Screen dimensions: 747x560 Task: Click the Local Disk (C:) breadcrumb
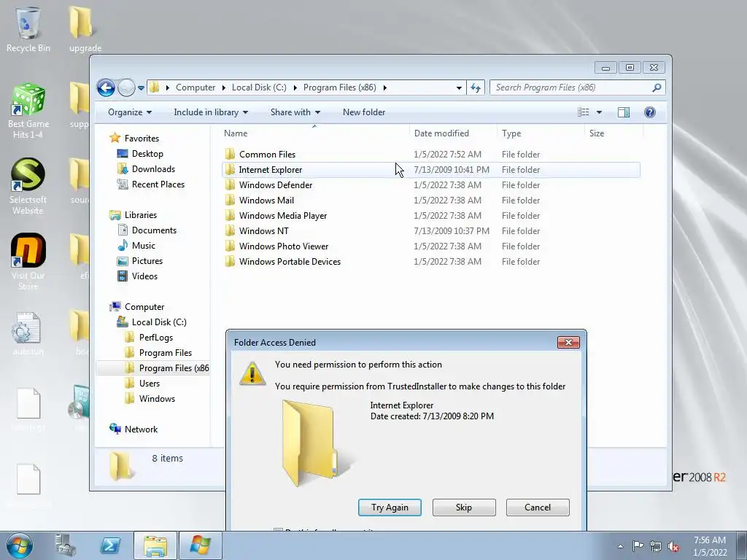(x=259, y=87)
